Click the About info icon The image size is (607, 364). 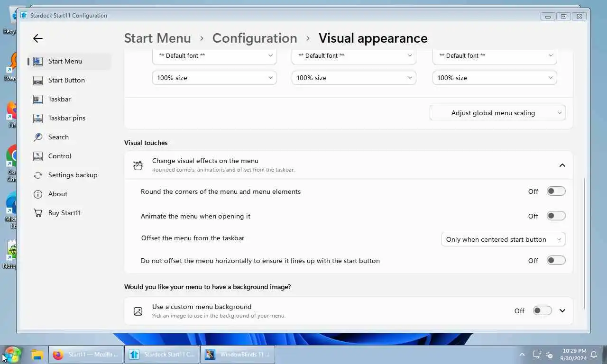point(38,194)
